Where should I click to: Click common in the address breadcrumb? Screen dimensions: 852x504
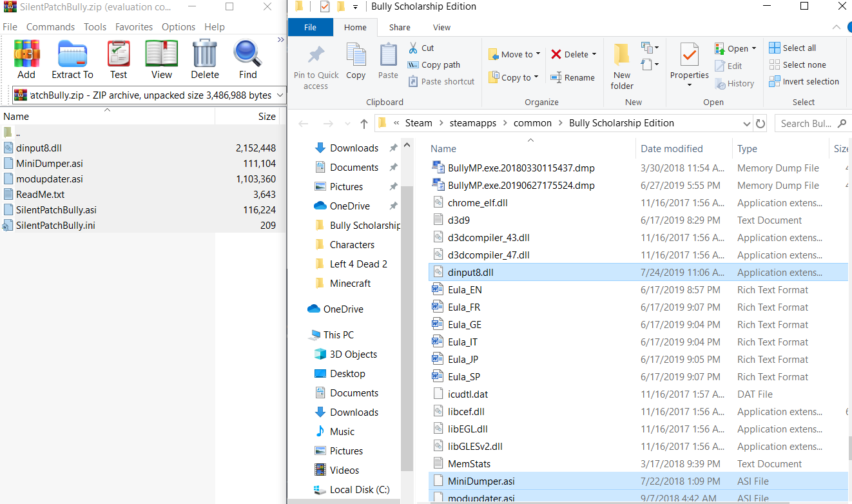click(532, 123)
